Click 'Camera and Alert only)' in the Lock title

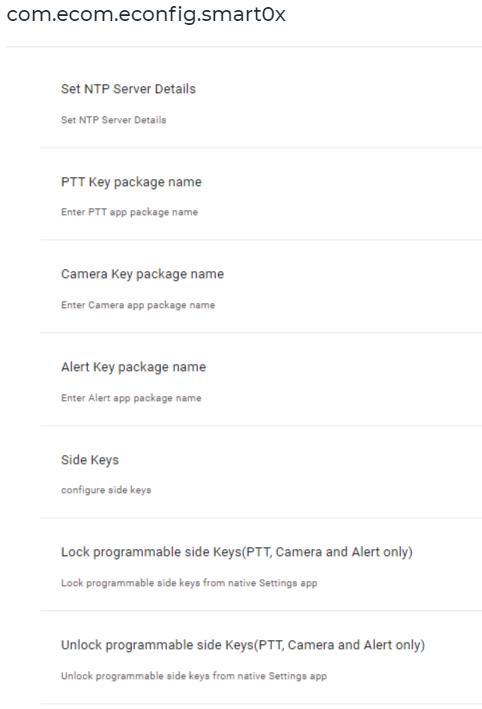click(x=344, y=552)
